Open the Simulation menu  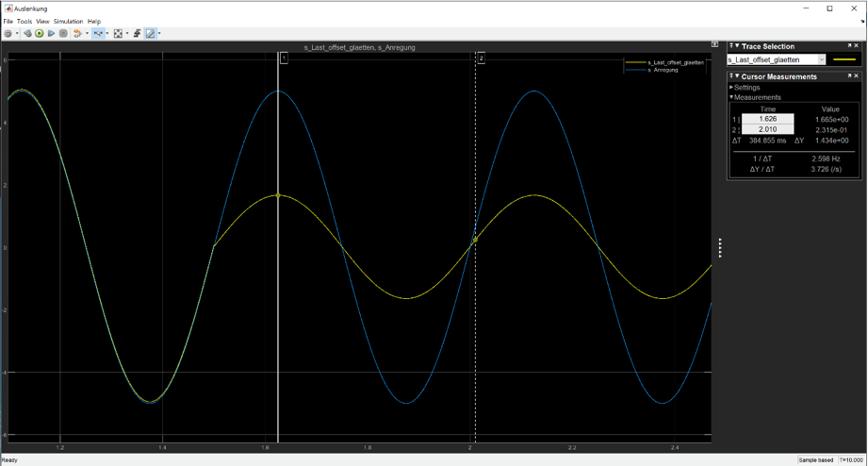pos(68,21)
